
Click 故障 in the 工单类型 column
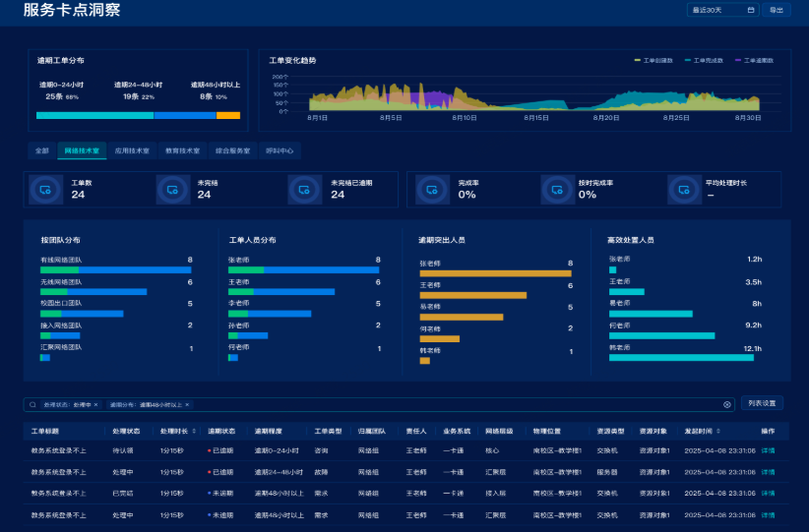322,472
